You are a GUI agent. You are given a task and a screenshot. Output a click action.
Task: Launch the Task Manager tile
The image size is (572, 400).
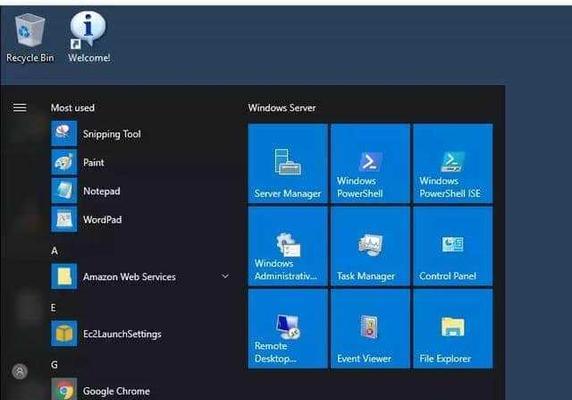click(x=370, y=246)
